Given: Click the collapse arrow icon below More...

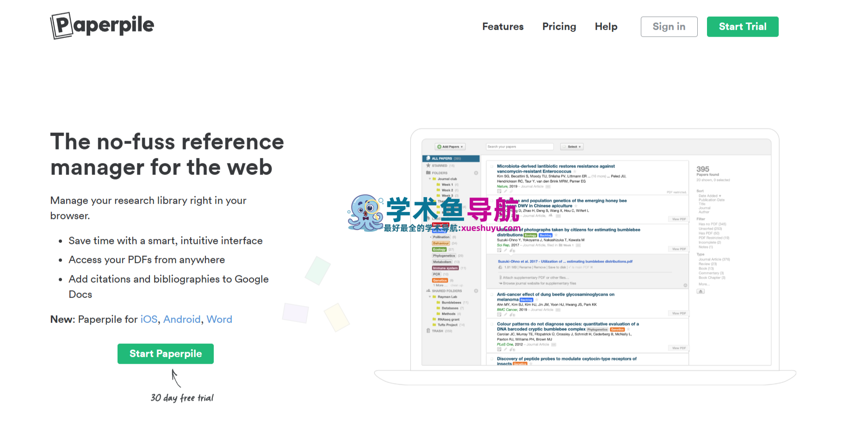Looking at the screenshot, I should [x=701, y=291].
